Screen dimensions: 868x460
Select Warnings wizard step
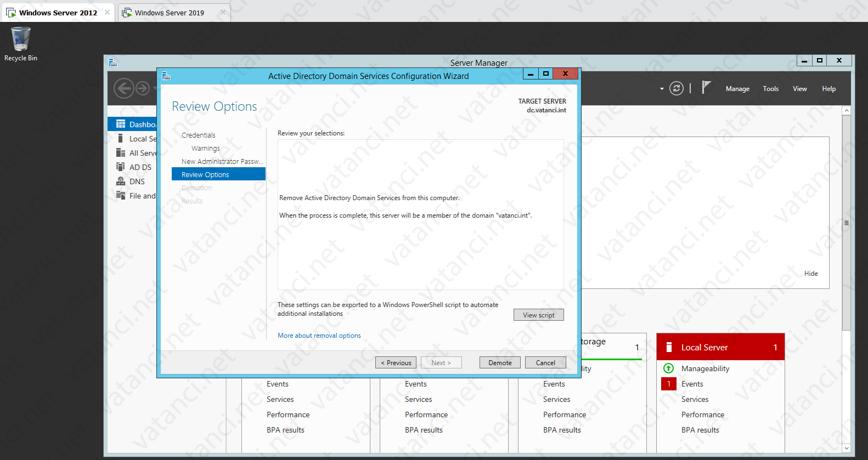click(206, 148)
